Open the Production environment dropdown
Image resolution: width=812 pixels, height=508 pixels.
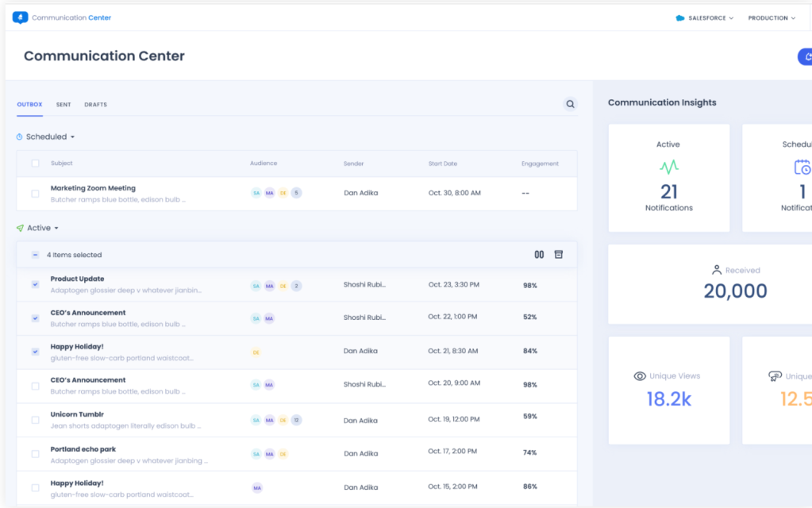(x=772, y=17)
